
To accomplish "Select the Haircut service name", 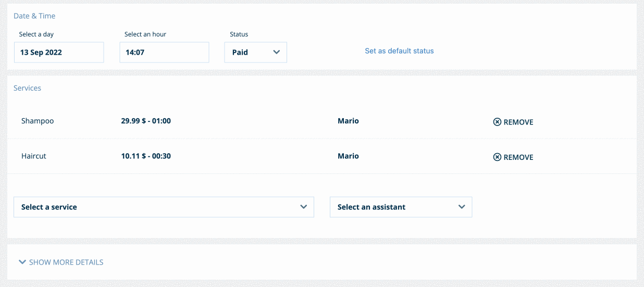I will tap(34, 156).
